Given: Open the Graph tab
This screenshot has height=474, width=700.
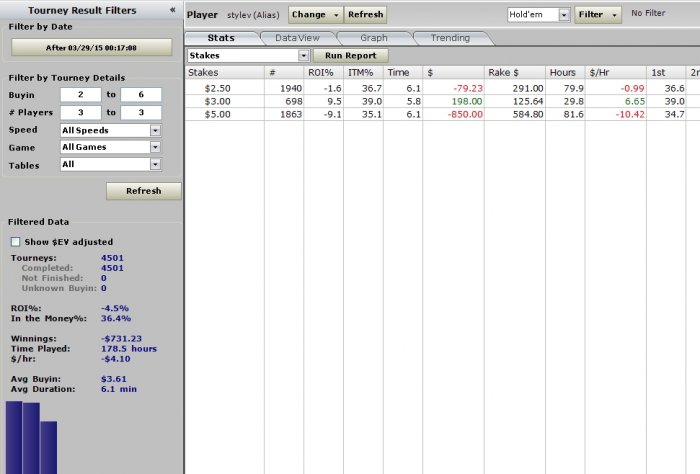Looking at the screenshot, I should tap(373, 37).
